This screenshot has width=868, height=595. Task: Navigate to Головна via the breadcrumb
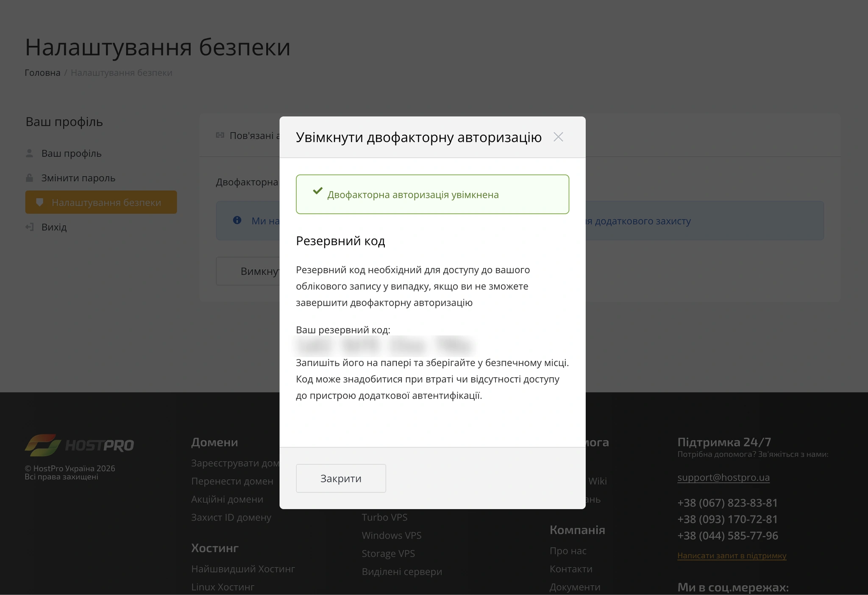click(x=42, y=72)
